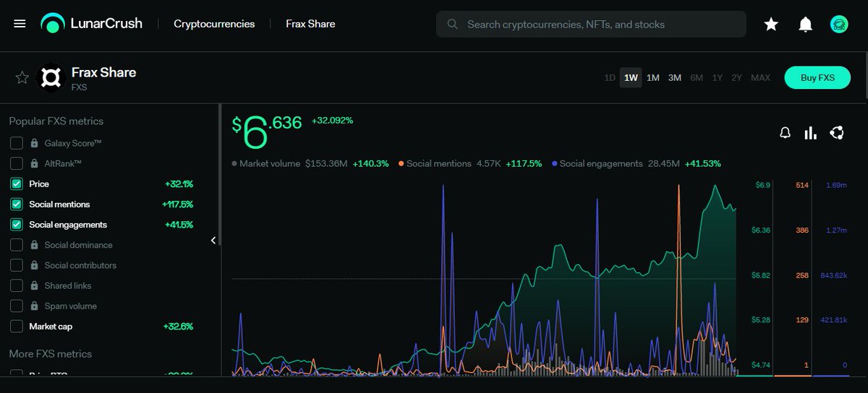Click the $5.82 price axis label
Image resolution: width=868 pixels, height=393 pixels.
[762, 276]
